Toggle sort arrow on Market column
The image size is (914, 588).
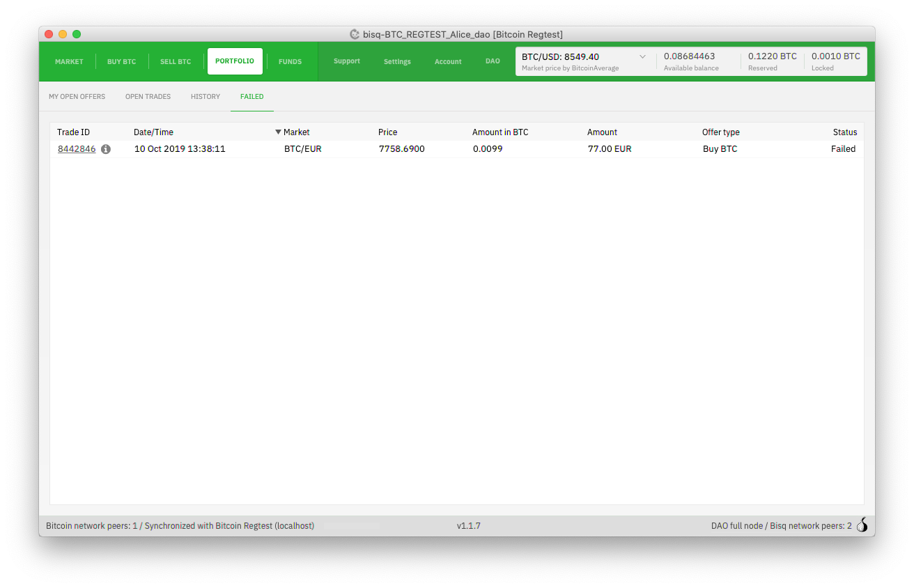pos(279,132)
